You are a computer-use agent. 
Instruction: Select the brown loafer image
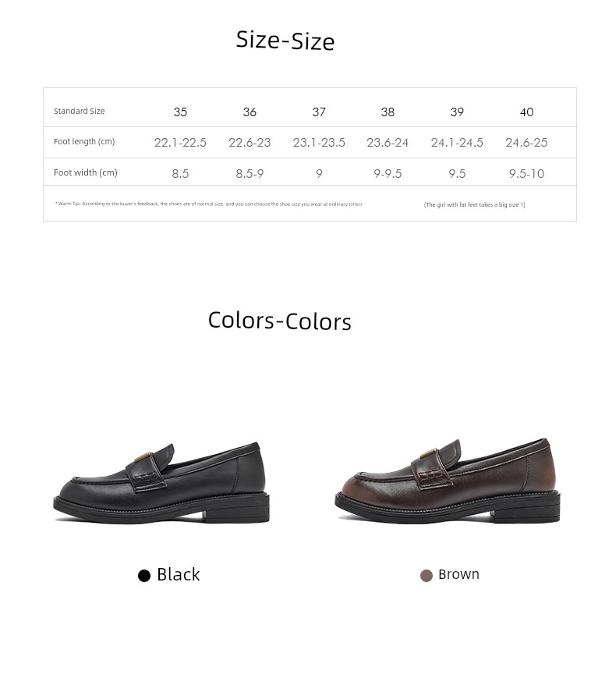coord(447,480)
